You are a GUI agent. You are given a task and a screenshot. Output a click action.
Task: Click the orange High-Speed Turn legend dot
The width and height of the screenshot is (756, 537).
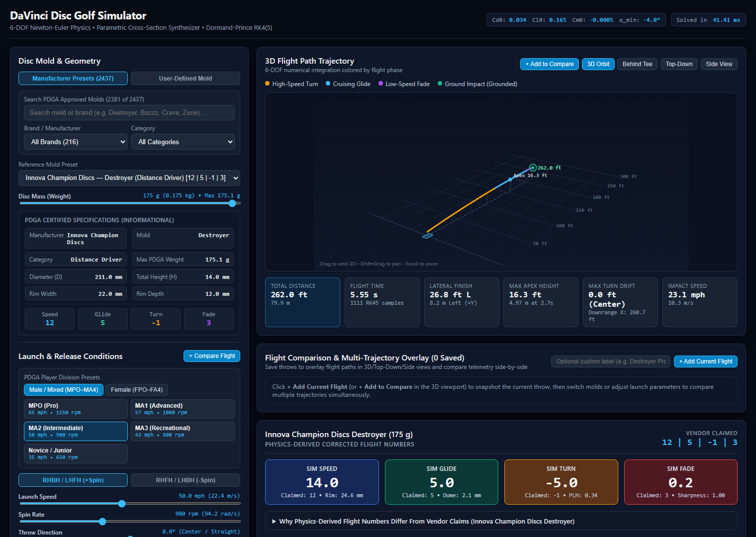pos(268,84)
